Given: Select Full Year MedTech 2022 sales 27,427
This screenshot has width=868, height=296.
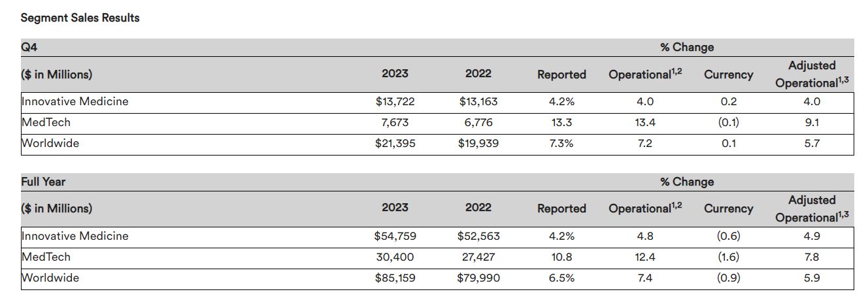Looking at the screenshot, I should (x=478, y=257).
